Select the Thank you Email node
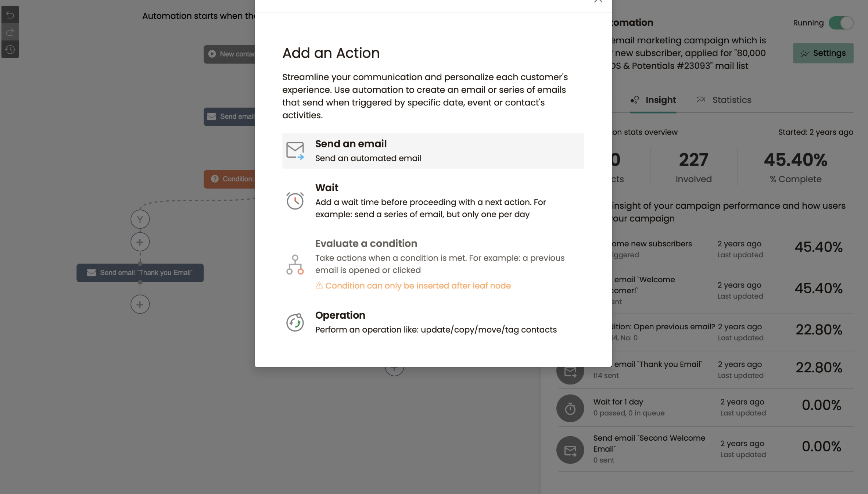Image resolution: width=868 pixels, height=494 pixels. pos(140,273)
